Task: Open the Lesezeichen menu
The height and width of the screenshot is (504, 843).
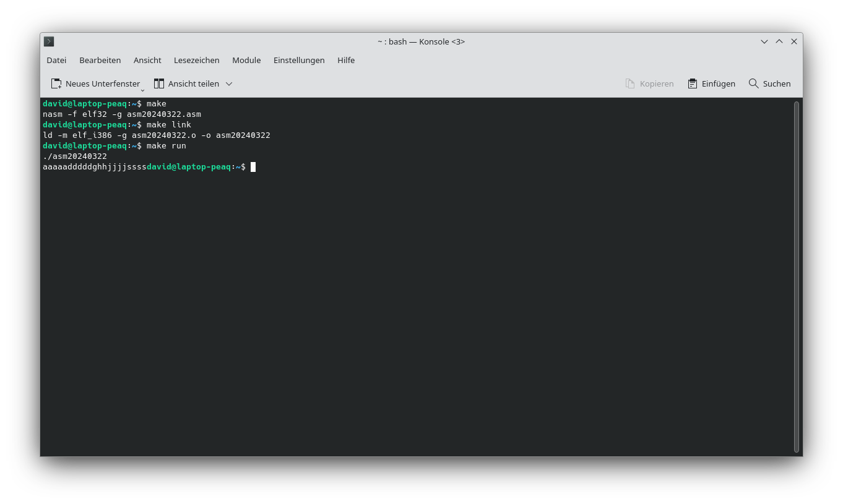Action: 196,60
